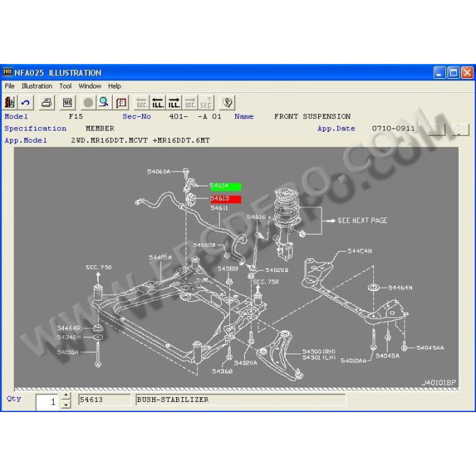Go to previous section arrow icon
Viewport: 476px width, 476px height.
pos(141,103)
